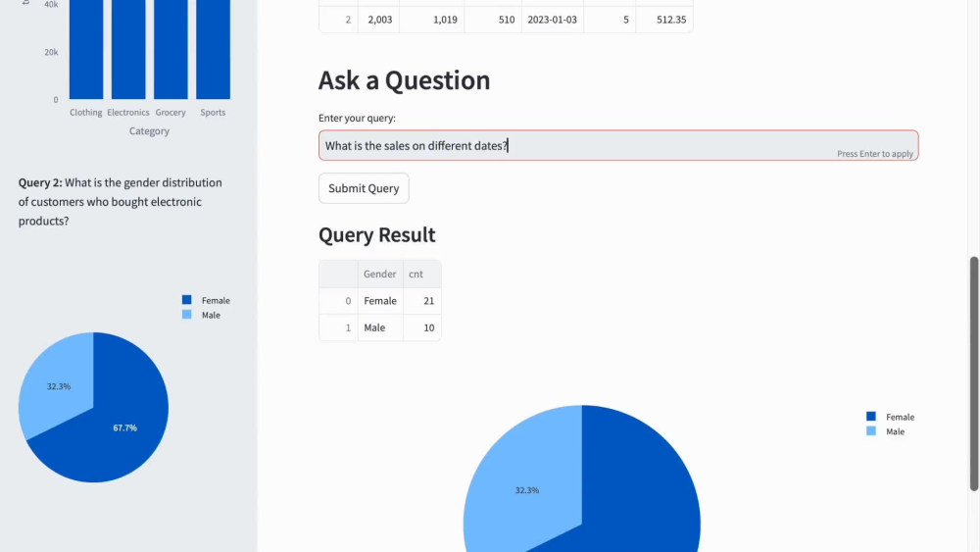This screenshot has height=552, width=980.
Task: Click Female legend swatch in sidebar pie chart
Action: pyautogui.click(x=187, y=300)
